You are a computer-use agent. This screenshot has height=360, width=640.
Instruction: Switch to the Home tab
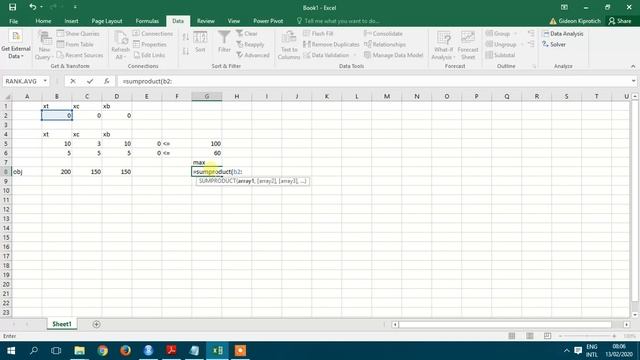[43, 21]
